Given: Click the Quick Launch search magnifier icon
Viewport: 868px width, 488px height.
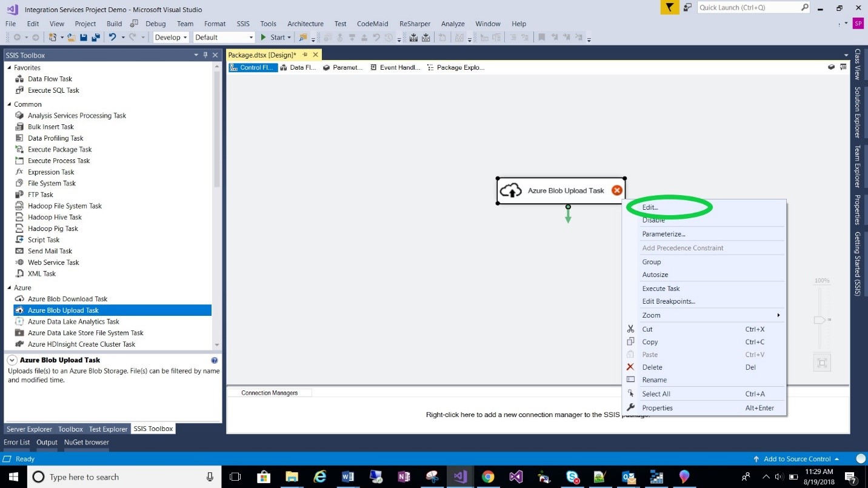Looking at the screenshot, I should pyautogui.click(x=805, y=8).
